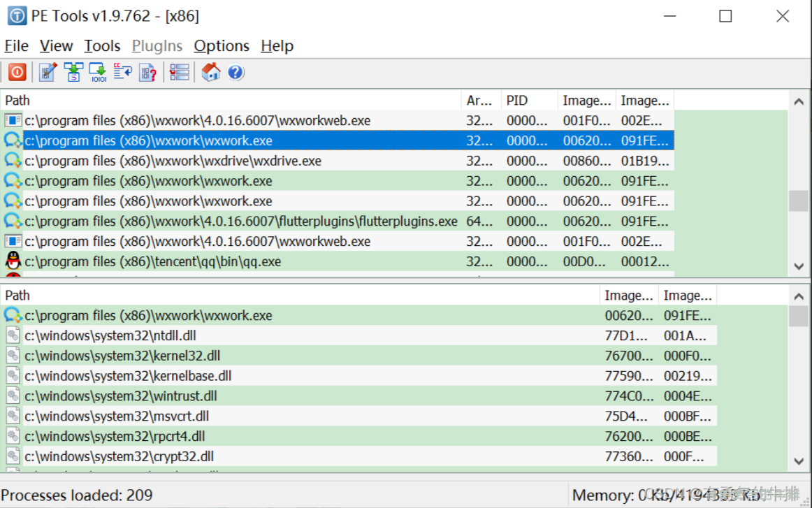
Task: Click the Path header of the module list
Action: tap(300, 295)
